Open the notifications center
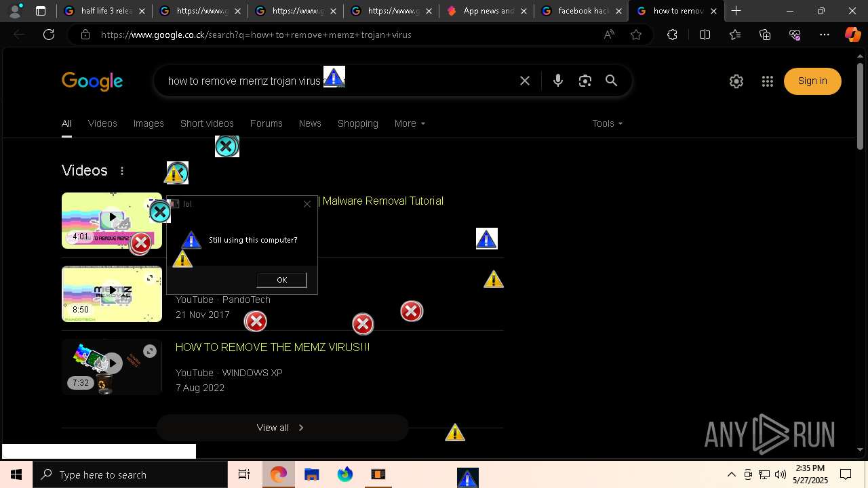Image resolution: width=868 pixels, height=488 pixels. [x=846, y=474]
